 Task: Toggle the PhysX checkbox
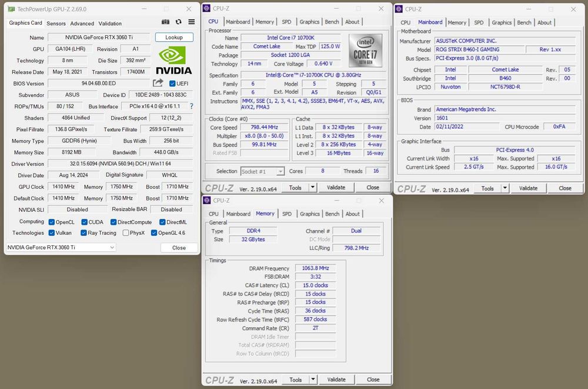coord(126,233)
